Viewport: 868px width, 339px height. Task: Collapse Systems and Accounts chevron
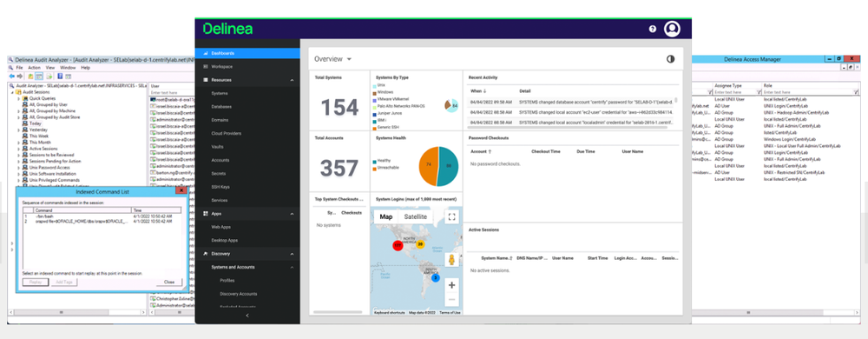click(x=293, y=267)
